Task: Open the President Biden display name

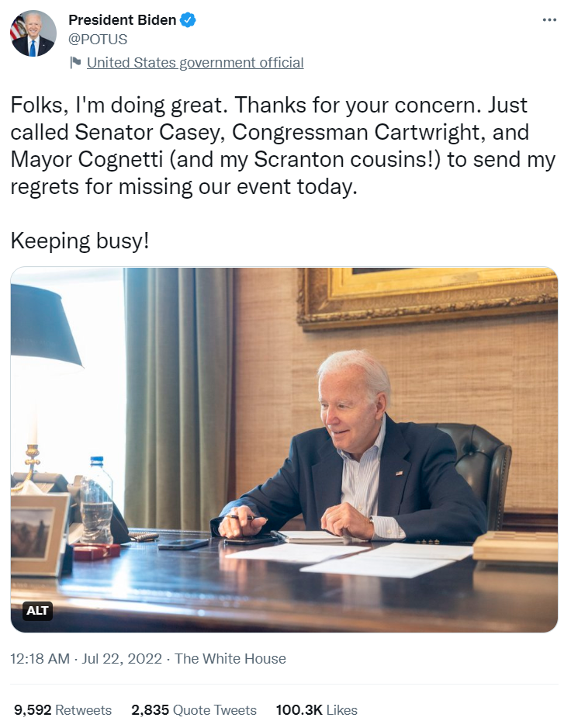Action: pos(122,20)
